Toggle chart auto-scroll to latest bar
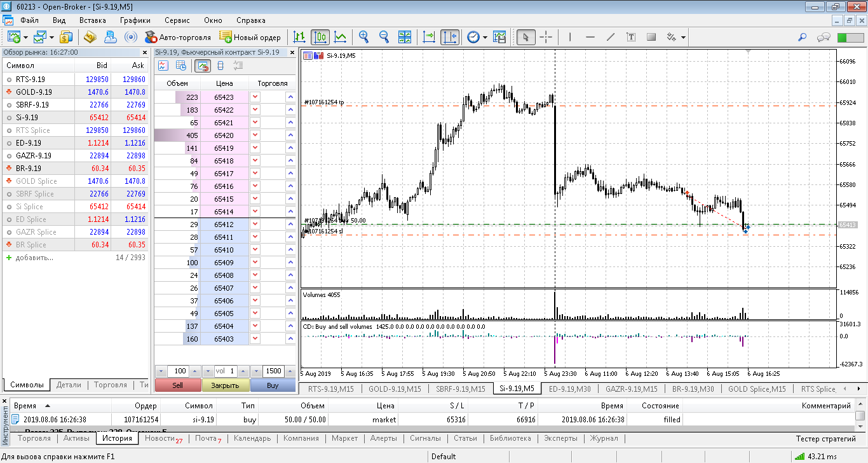 point(429,37)
